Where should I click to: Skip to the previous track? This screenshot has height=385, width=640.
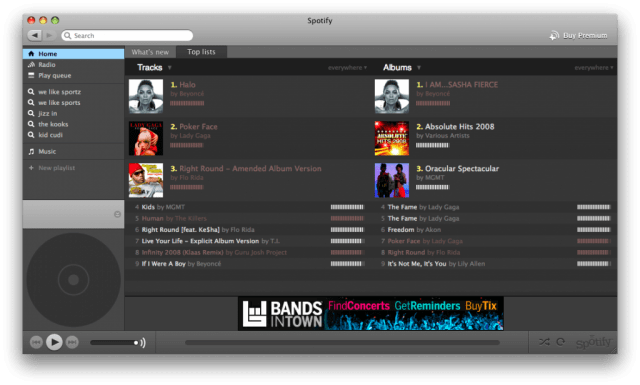36,342
